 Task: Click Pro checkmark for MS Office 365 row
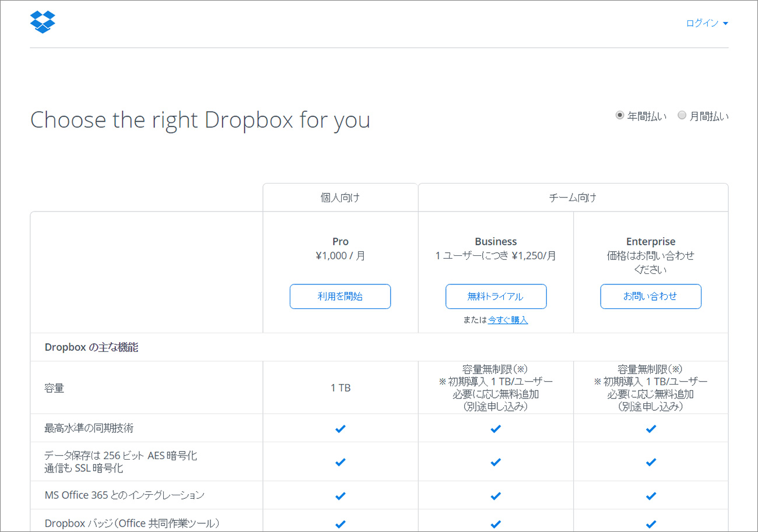(x=341, y=496)
